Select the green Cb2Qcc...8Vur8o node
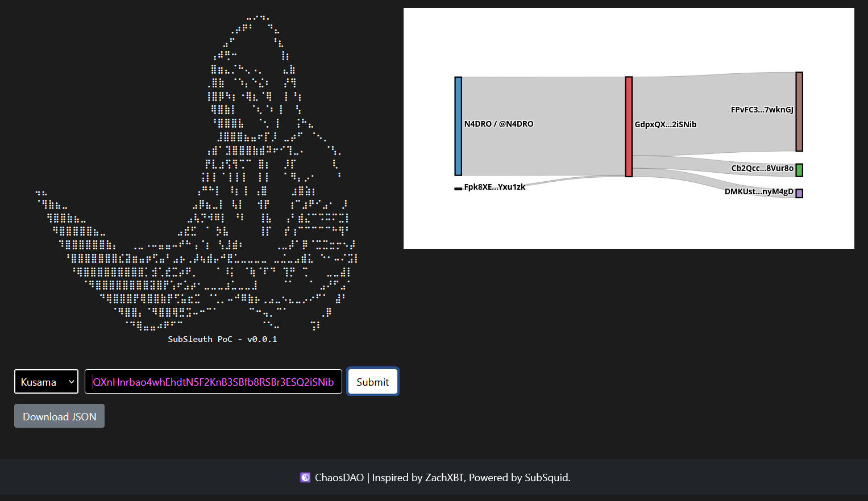Screen dimensions: 868x501 (799, 170)
